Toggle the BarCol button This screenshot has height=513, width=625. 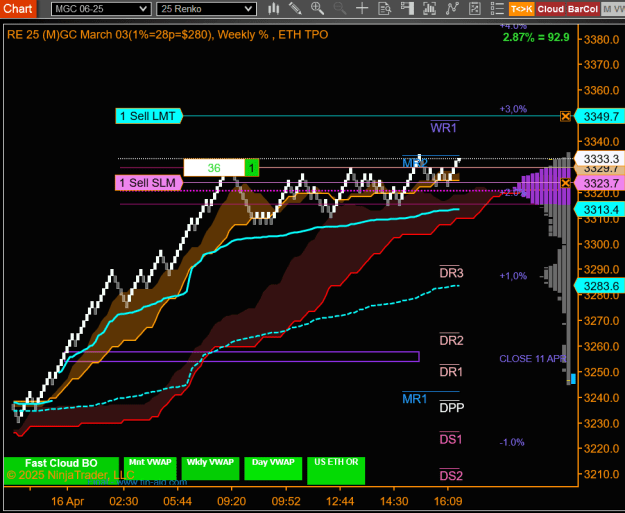[582, 9]
